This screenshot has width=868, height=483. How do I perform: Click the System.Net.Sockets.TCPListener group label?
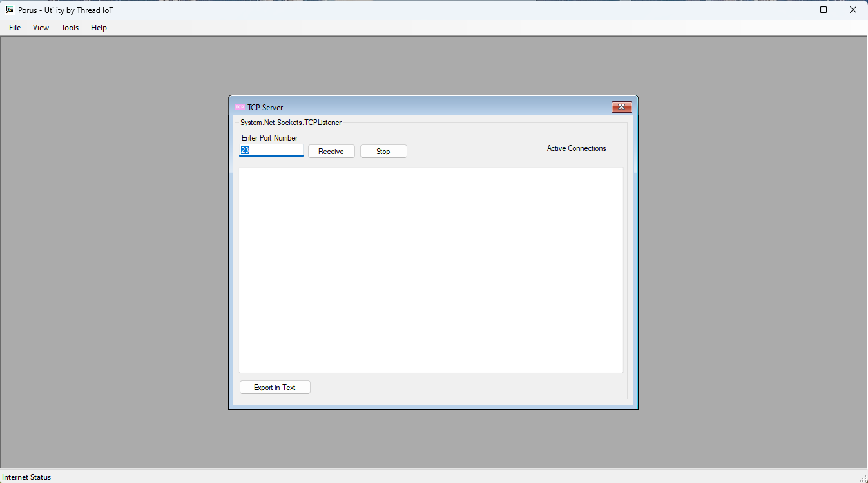pyautogui.click(x=291, y=123)
